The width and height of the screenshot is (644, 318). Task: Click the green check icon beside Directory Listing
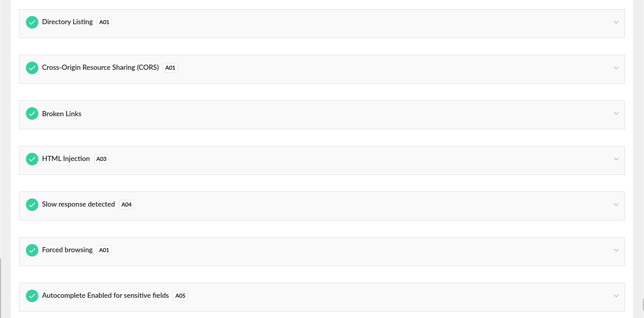[x=32, y=22]
